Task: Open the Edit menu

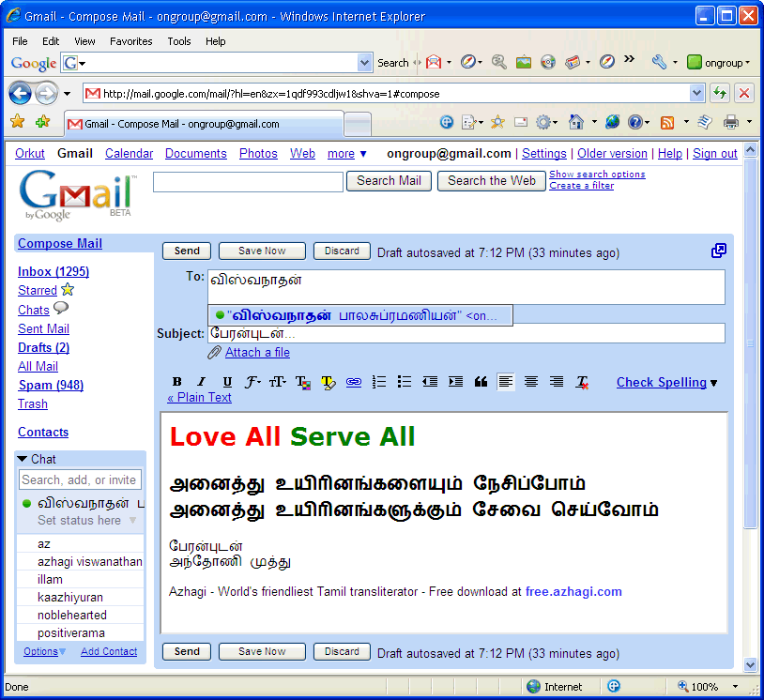Action: [51, 41]
